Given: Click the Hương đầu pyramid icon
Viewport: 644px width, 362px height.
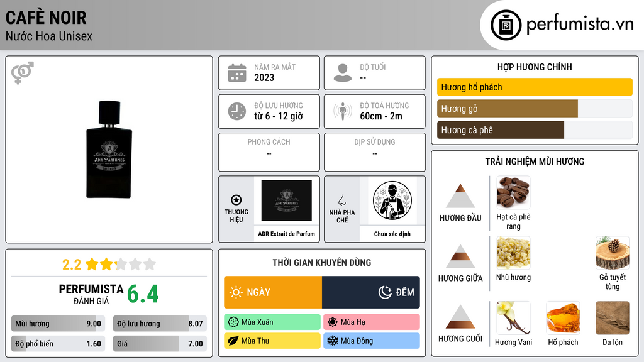Looking at the screenshot, I should click(460, 196).
